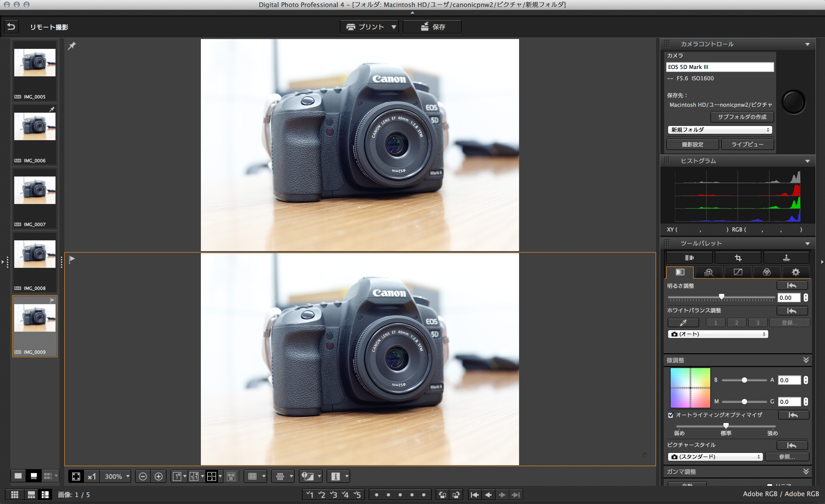This screenshot has height=504, width=825.
Task: Open the ピクチャースタイル (スタンダード) dropdown
Action: 715,457
